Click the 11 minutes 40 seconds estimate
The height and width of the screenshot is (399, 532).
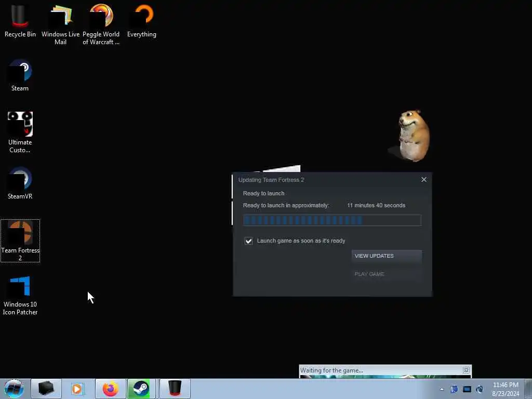[x=376, y=205]
